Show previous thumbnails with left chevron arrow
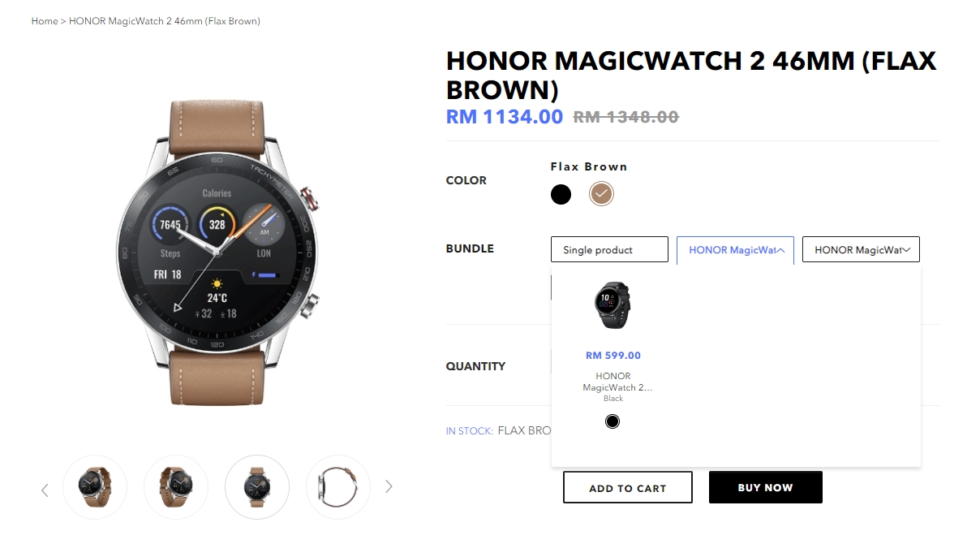This screenshot has width=980, height=544. tap(45, 490)
